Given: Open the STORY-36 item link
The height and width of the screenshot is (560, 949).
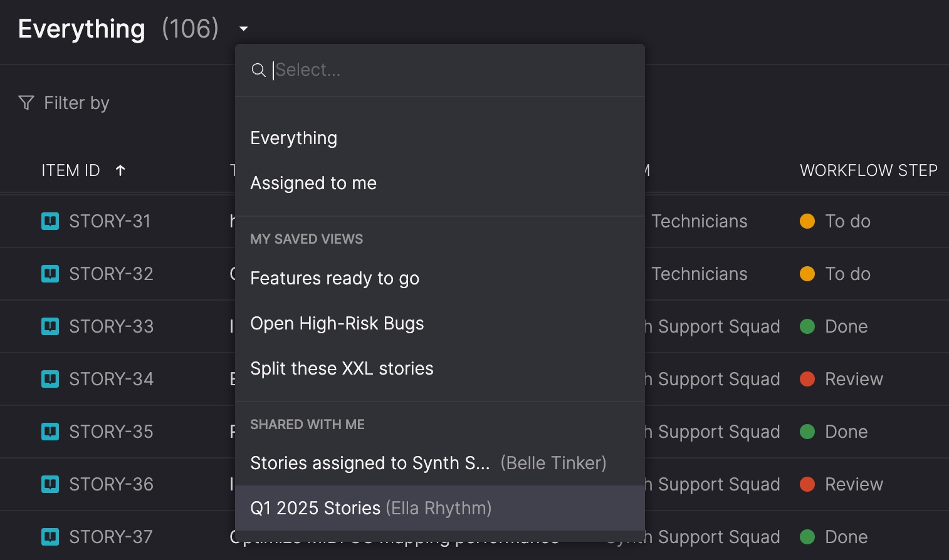Looking at the screenshot, I should (x=111, y=484).
